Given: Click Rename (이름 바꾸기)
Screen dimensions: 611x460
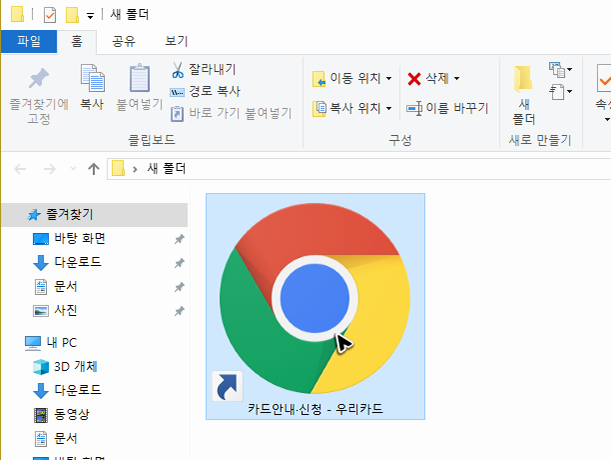Looking at the screenshot, I should [447, 108].
